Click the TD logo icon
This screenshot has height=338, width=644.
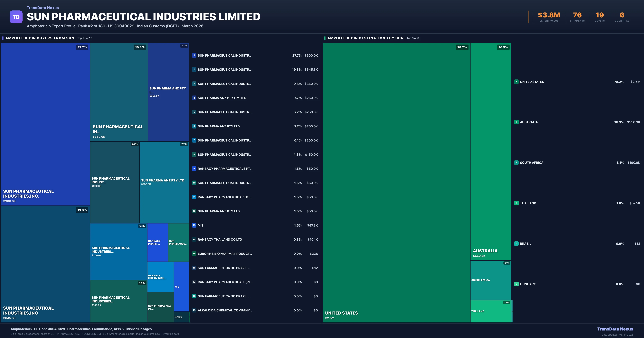16,17
